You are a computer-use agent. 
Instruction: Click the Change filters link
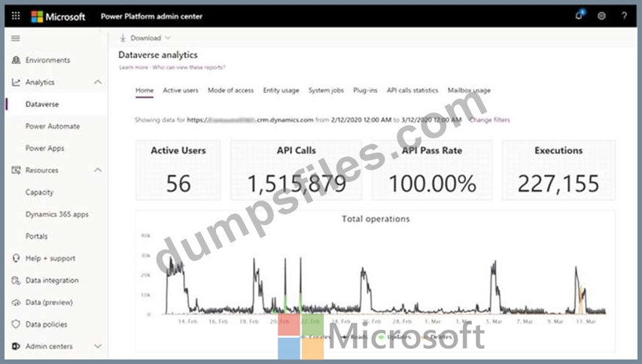tap(489, 120)
